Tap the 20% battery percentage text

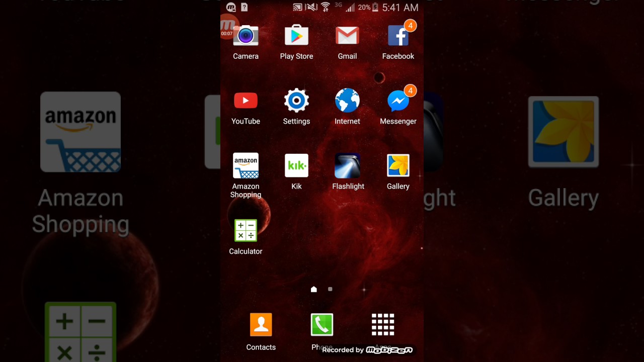coord(364,8)
